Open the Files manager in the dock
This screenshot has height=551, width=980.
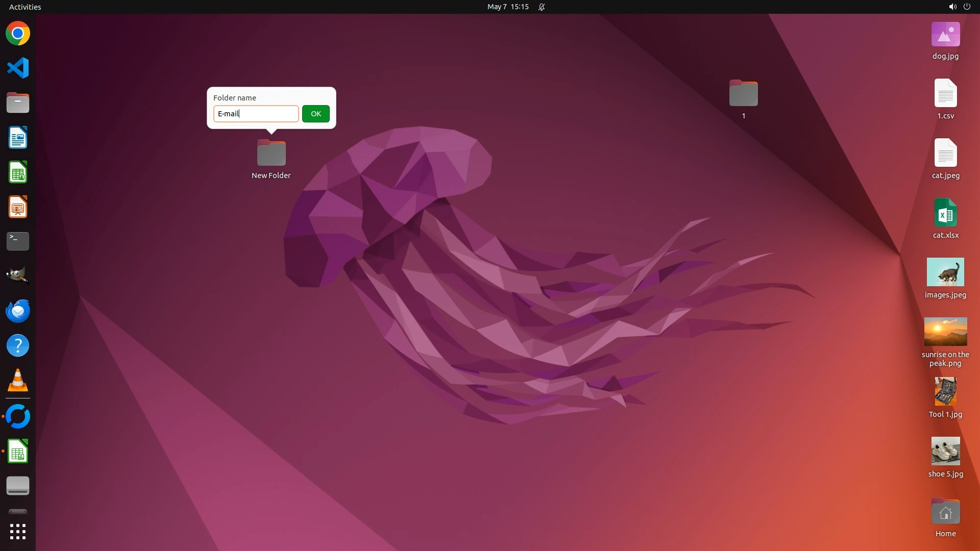tap(18, 103)
